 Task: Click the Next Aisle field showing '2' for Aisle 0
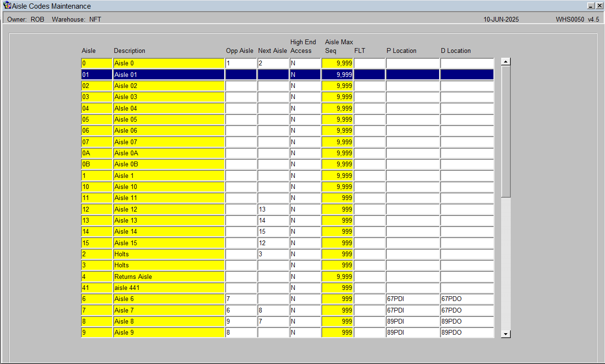(x=273, y=63)
